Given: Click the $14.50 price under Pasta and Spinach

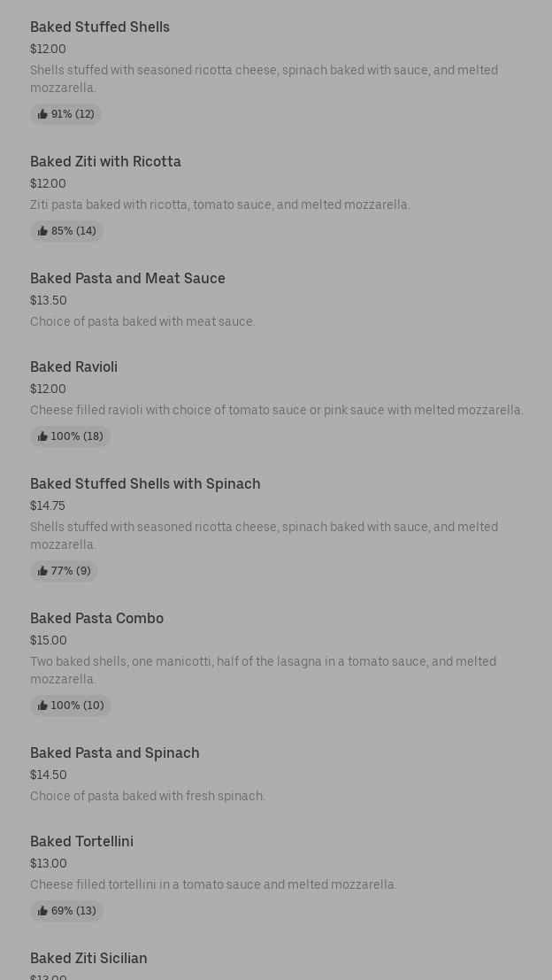Looking at the screenshot, I should click(49, 776).
